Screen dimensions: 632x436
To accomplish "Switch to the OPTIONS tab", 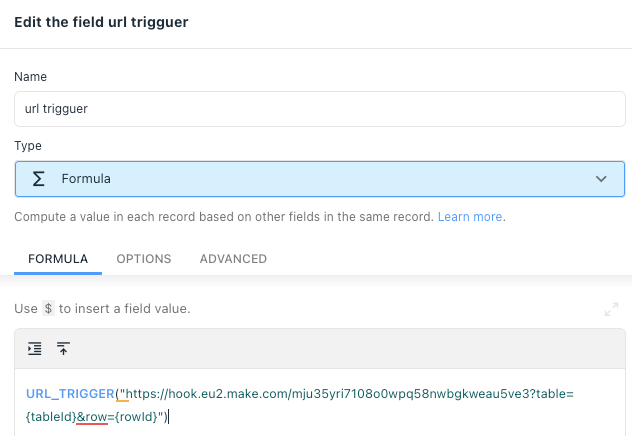I will (144, 259).
